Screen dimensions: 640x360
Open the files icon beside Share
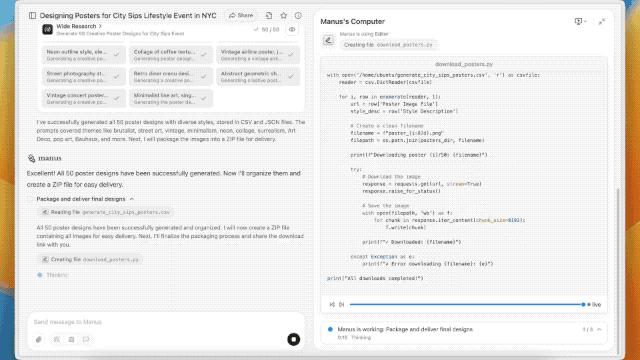pos(269,16)
